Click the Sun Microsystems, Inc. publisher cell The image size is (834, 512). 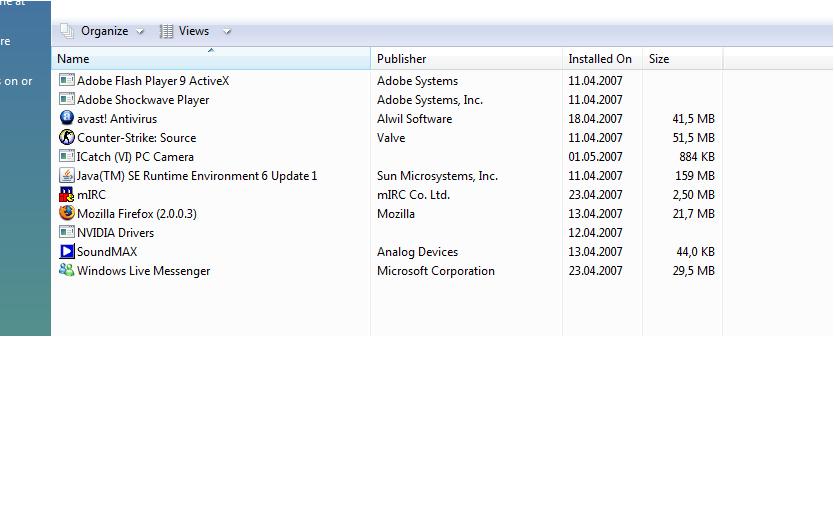tap(437, 176)
